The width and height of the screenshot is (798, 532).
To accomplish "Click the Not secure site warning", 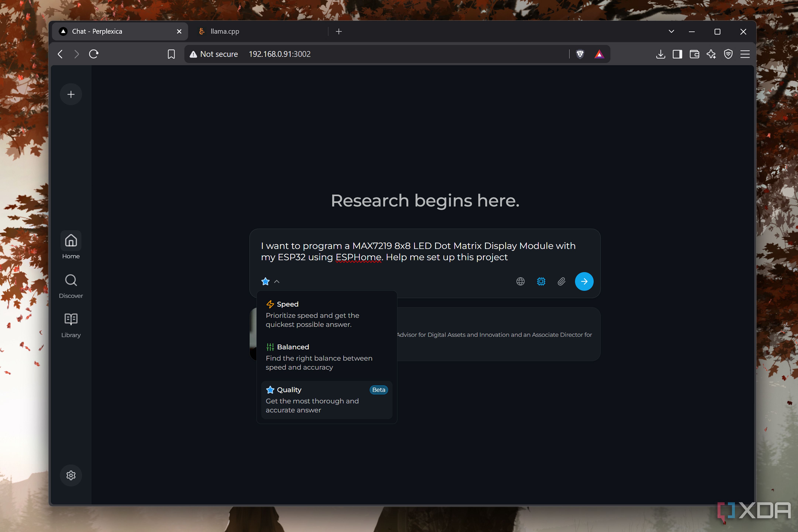I will tap(214, 54).
